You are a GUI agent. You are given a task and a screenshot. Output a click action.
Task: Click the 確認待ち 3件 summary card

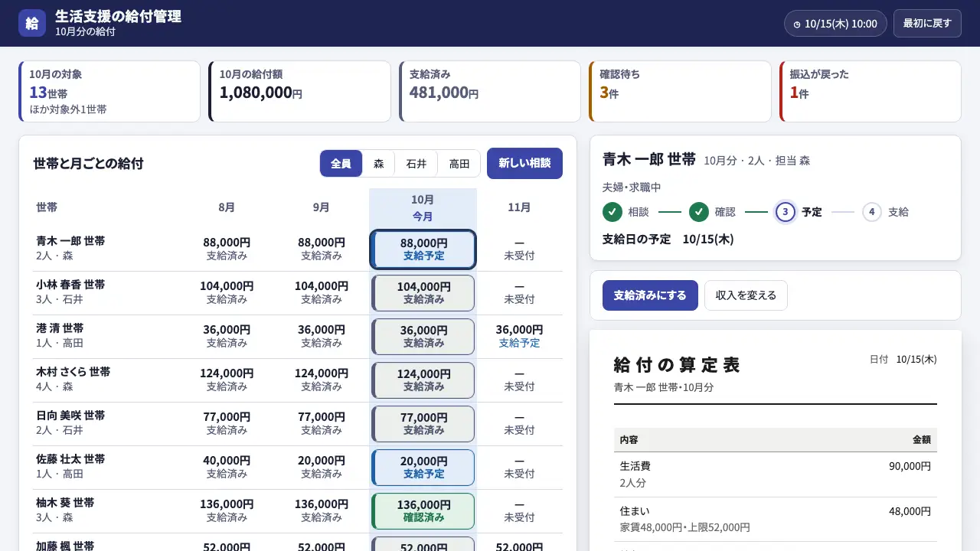click(680, 91)
